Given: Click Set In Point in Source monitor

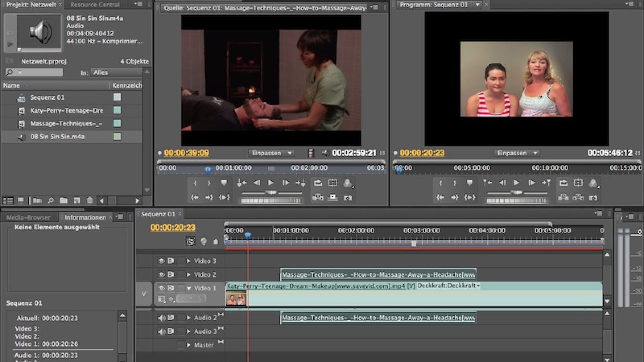Looking at the screenshot, I should pyautogui.click(x=195, y=183).
